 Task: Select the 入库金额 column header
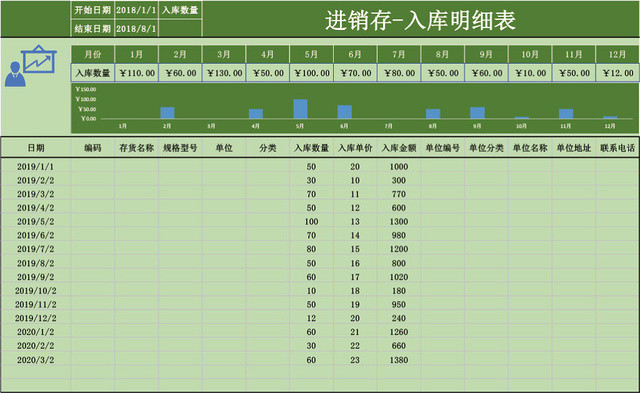pos(399,148)
